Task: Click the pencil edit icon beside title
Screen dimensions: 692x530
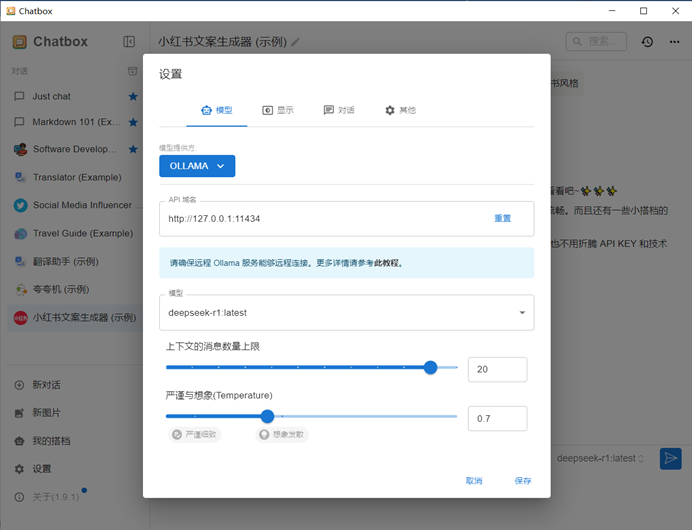Action: click(295, 42)
